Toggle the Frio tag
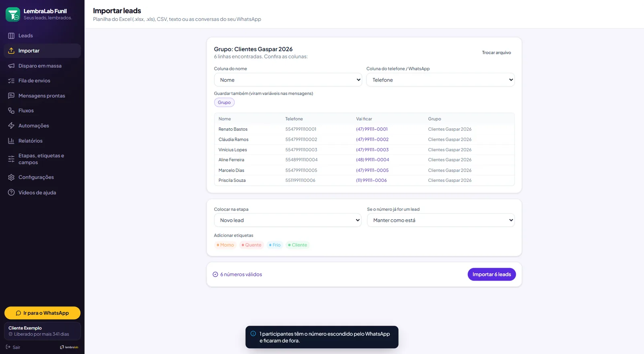The width and height of the screenshot is (644, 354). tap(275, 245)
